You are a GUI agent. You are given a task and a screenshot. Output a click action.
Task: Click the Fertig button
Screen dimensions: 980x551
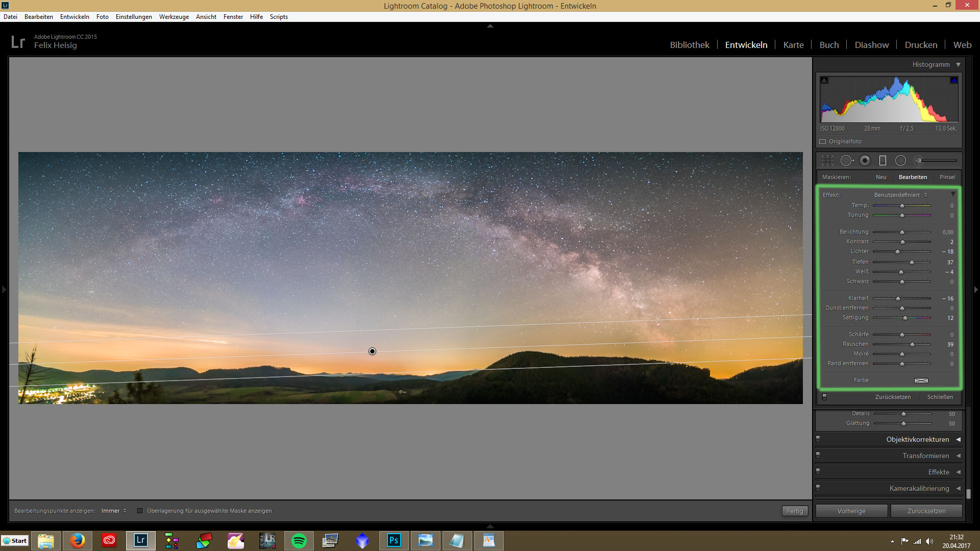(x=795, y=511)
